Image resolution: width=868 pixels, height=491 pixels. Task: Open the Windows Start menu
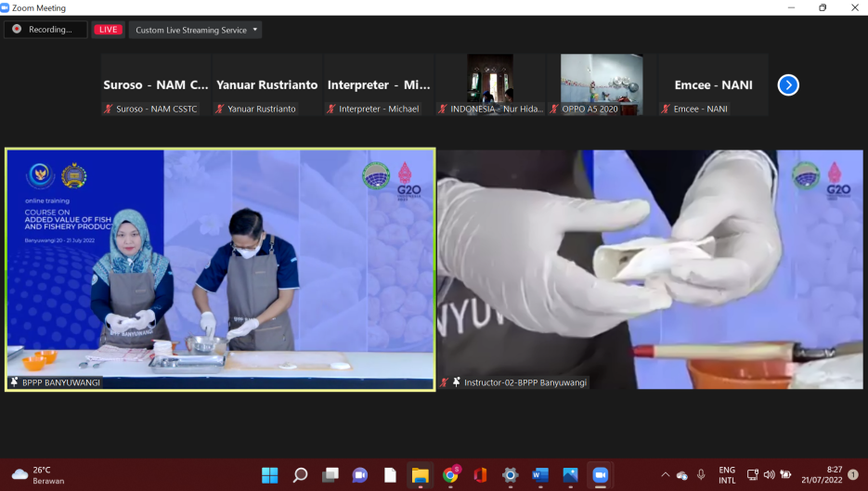[269, 475]
